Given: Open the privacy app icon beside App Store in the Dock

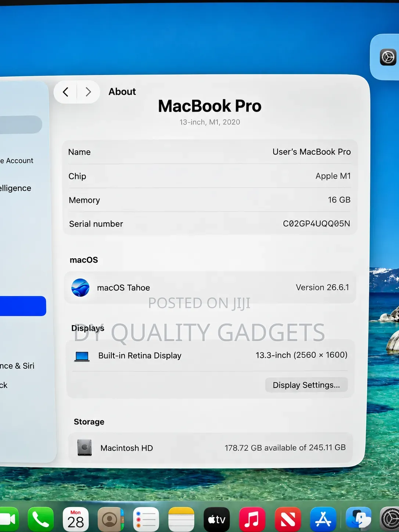Looking at the screenshot, I should click(x=359, y=520).
